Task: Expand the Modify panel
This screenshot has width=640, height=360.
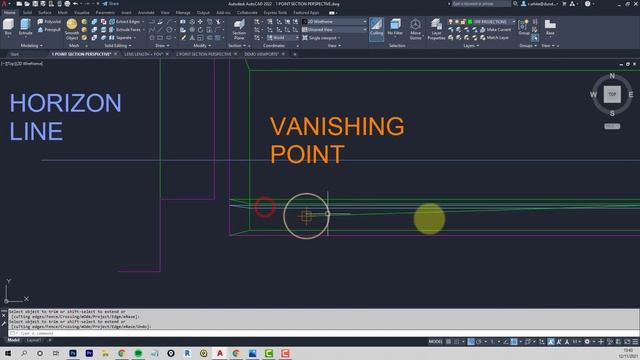Action: [202, 46]
